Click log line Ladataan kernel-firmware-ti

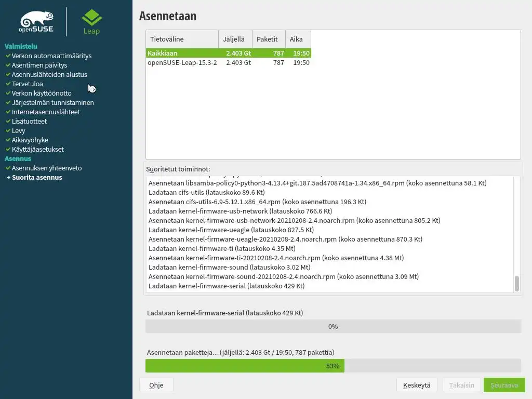(221, 248)
